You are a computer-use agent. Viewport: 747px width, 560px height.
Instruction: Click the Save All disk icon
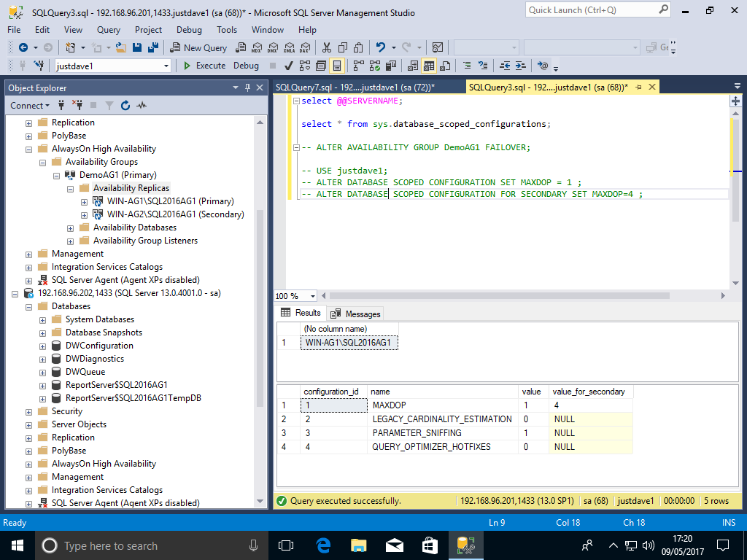point(153,47)
